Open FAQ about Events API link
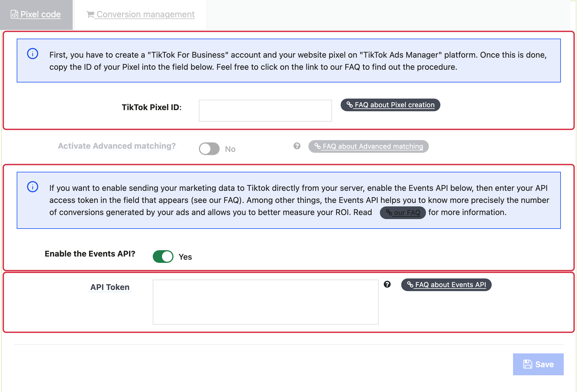 tap(446, 285)
